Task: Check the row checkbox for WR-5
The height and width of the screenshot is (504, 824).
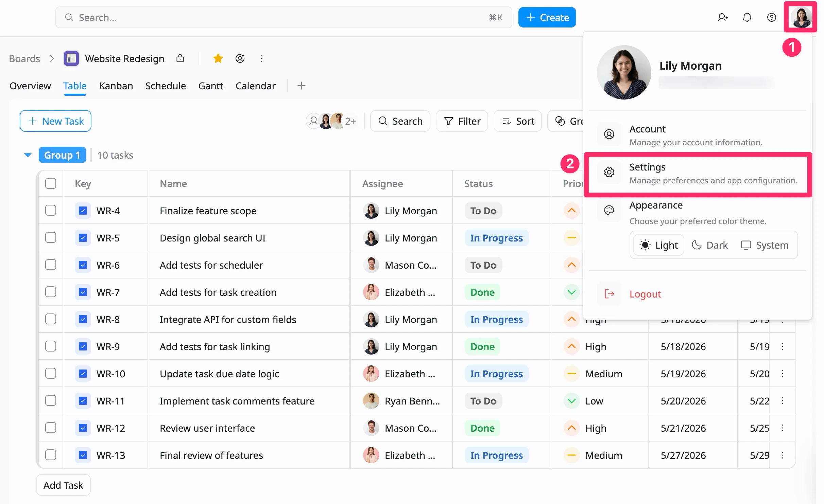Action: 51,238
